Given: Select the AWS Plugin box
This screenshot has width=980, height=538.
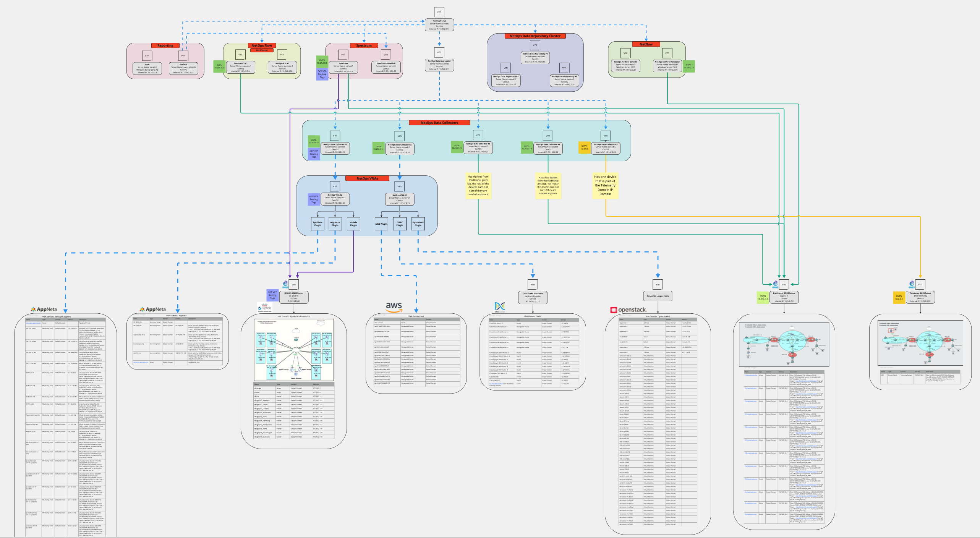Looking at the screenshot, I should [381, 224].
